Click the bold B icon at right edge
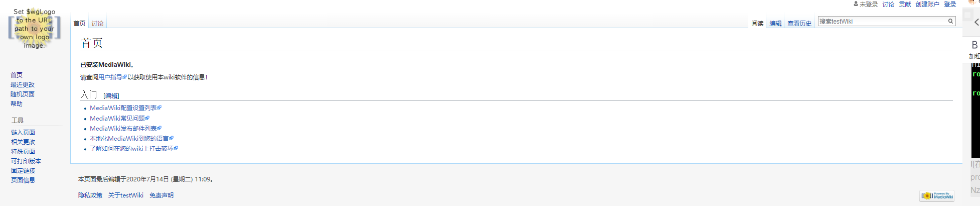This screenshot has height=206, width=980. coord(974,45)
